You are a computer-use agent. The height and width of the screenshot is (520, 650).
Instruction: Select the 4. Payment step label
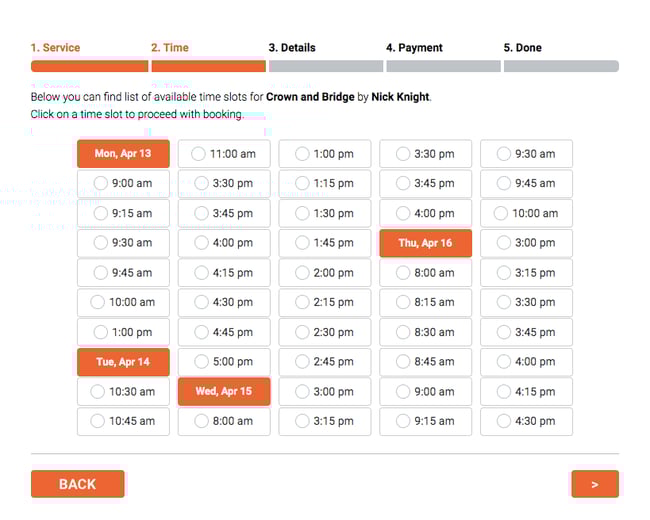[414, 48]
